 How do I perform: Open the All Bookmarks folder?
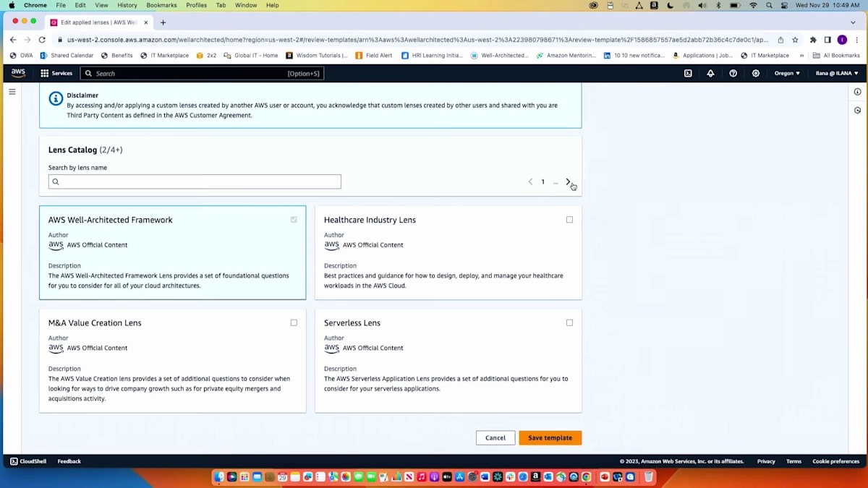coord(836,55)
